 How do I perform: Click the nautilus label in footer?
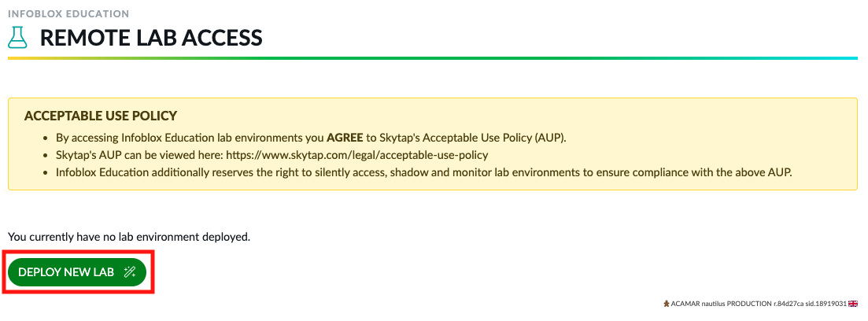pos(714,303)
